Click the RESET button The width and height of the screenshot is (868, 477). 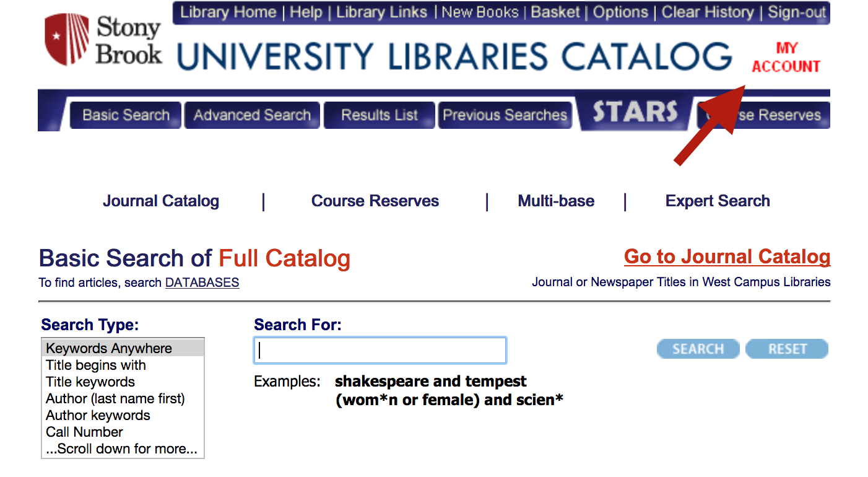[x=787, y=349]
